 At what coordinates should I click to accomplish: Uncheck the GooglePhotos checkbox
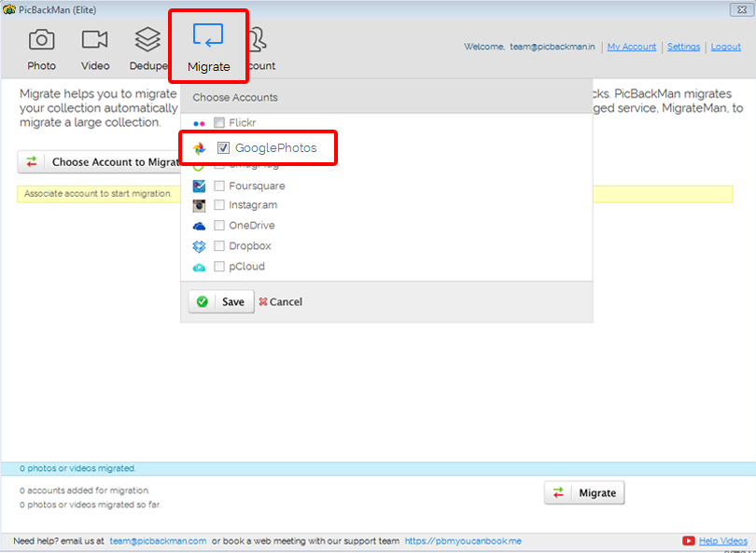pos(224,148)
